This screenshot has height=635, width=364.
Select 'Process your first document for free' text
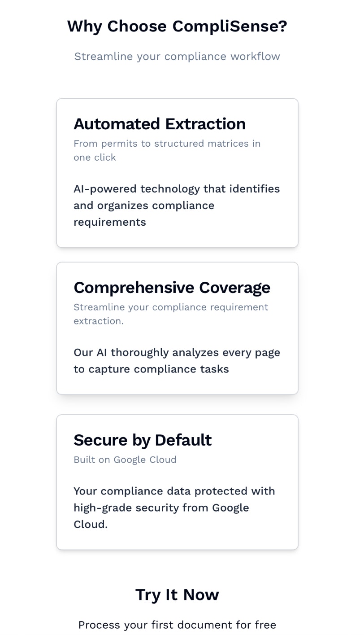(177, 625)
